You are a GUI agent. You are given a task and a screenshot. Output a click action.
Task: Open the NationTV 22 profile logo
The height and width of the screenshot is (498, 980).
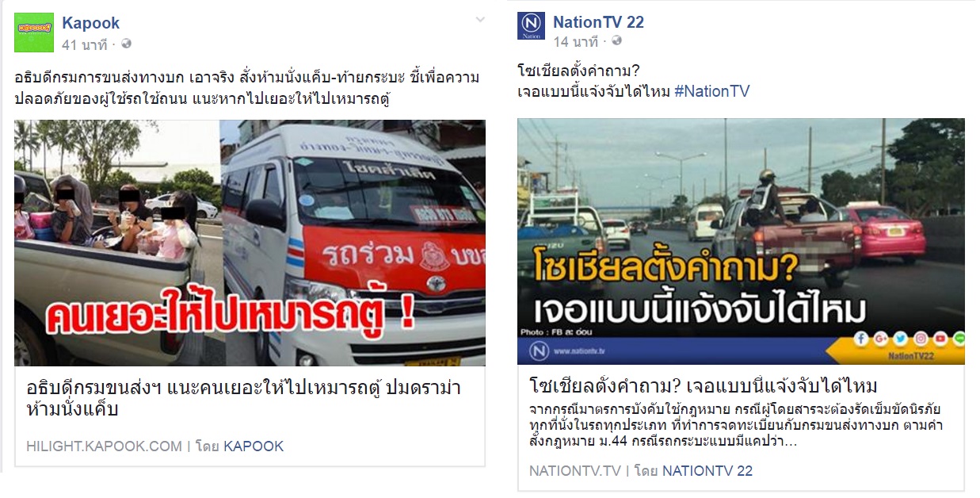(531, 26)
